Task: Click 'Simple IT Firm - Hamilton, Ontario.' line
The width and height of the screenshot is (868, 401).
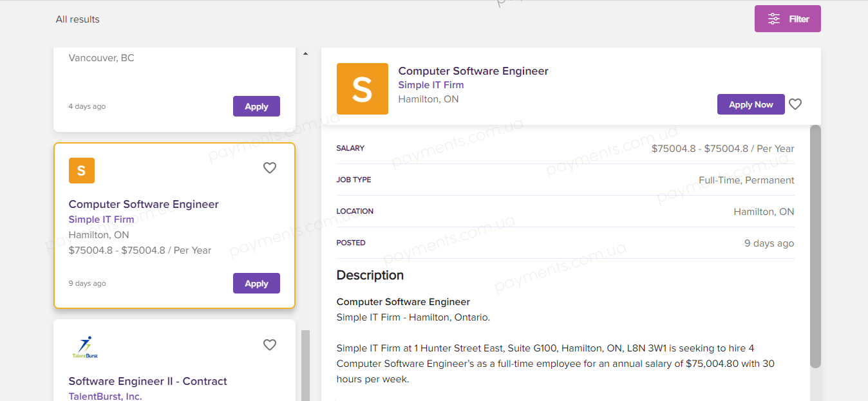Action: coord(413,317)
